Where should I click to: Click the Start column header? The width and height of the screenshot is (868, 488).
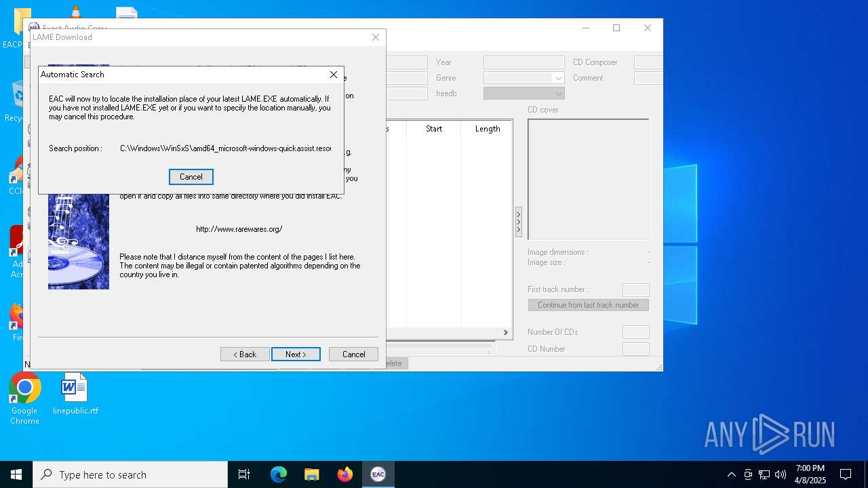tap(434, 129)
